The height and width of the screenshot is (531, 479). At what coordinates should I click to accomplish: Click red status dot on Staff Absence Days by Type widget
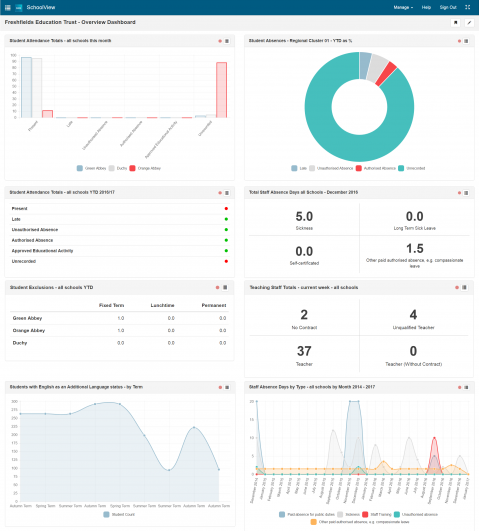[x=459, y=387]
